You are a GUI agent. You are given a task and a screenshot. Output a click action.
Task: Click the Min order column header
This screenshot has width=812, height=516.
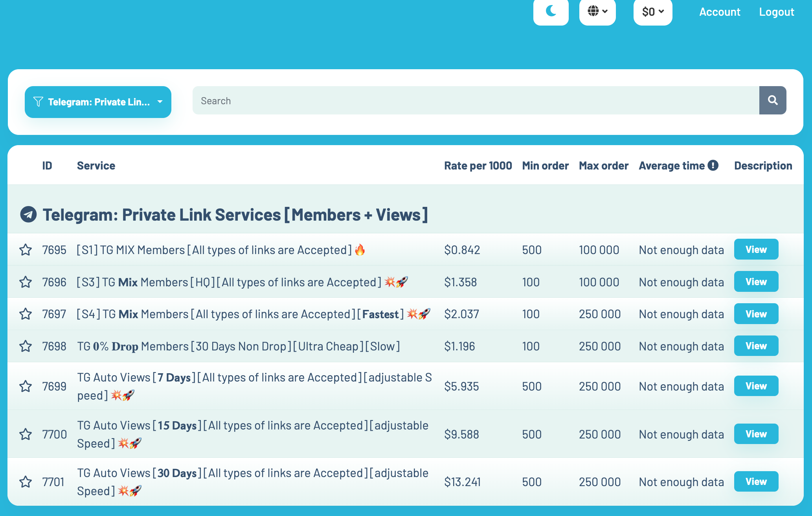tap(545, 166)
